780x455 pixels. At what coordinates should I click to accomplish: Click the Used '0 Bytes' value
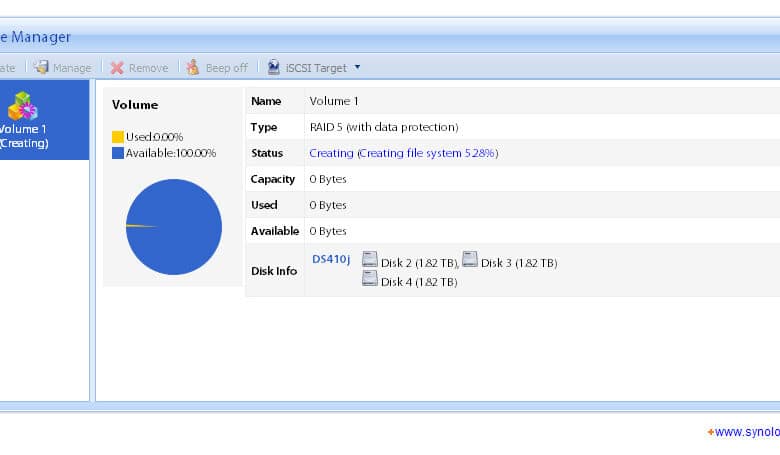coord(328,205)
